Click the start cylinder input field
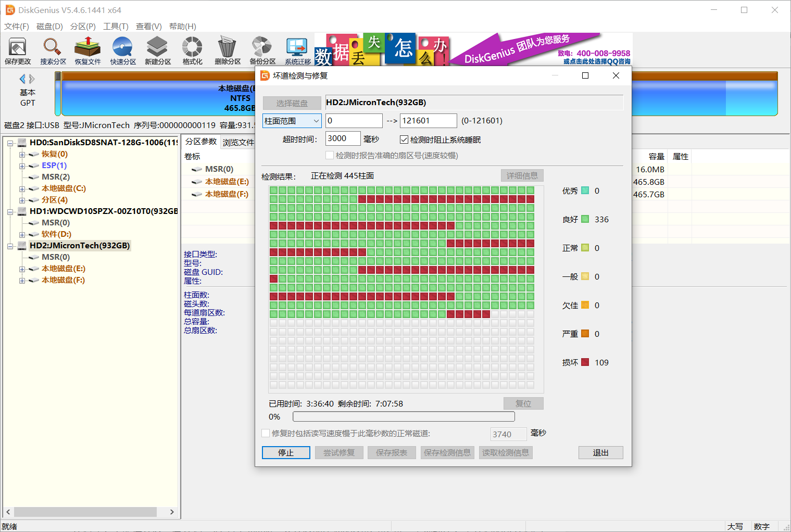Viewport: 791px width, 532px height. click(x=354, y=121)
